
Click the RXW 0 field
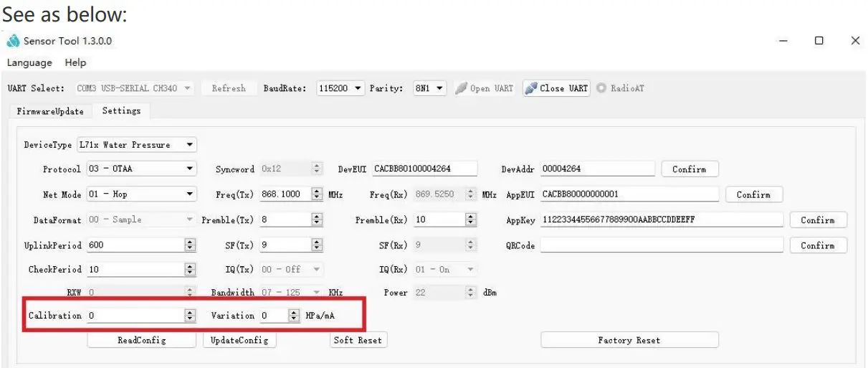point(141,293)
